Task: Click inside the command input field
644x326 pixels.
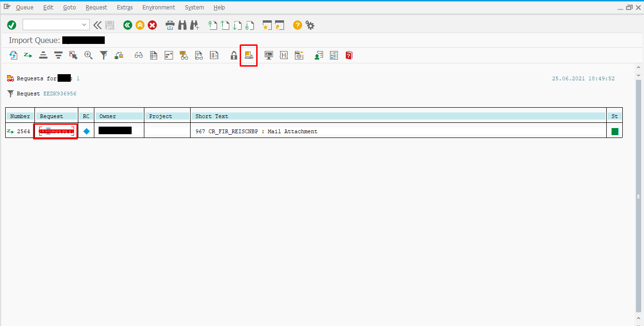Action: [52, 25]
